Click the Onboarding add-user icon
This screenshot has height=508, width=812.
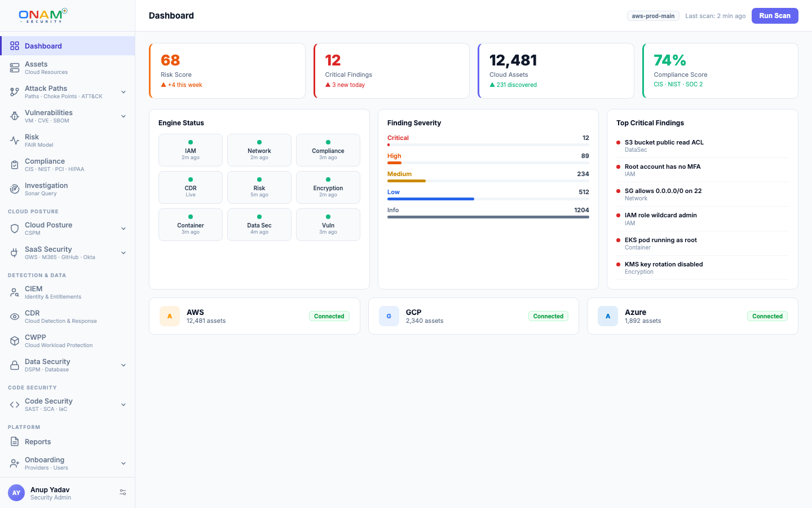point(15,463)
